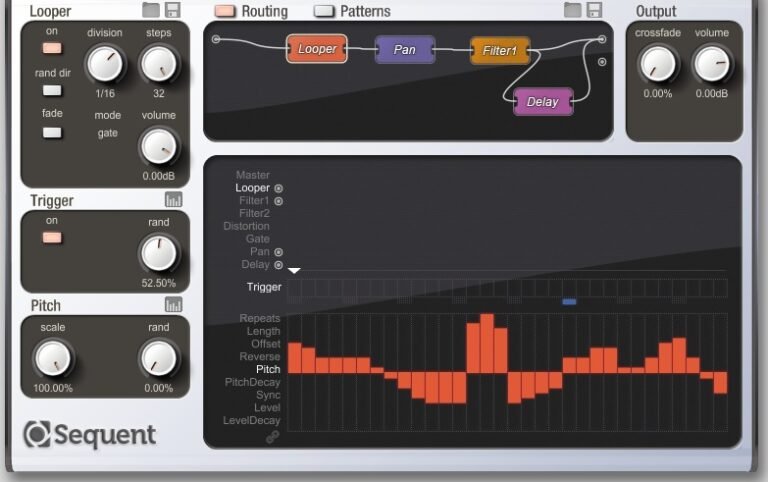The image size is (768, 482).
Task: Click Pan row circle indicator
Action: point(278,252)
